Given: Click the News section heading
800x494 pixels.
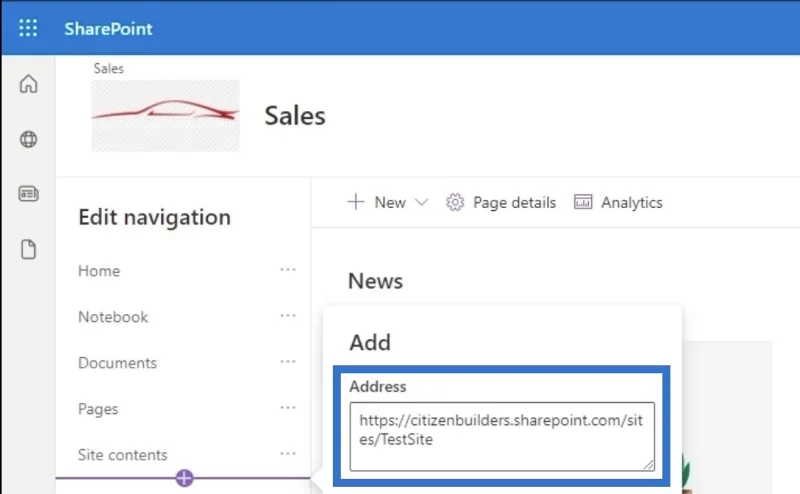Looking at the screenshot, I should click(x=376, y=281).
